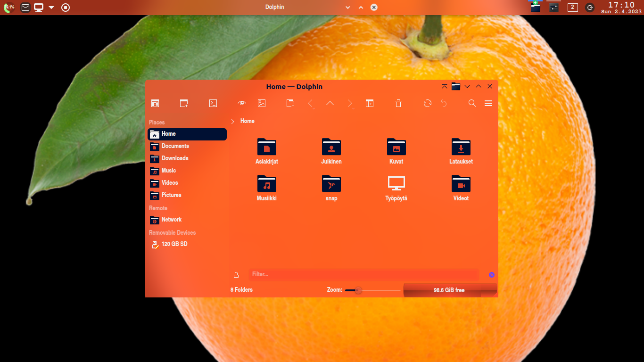Select the Musiikki folder icon
The image size is (644, 362).
267,183
